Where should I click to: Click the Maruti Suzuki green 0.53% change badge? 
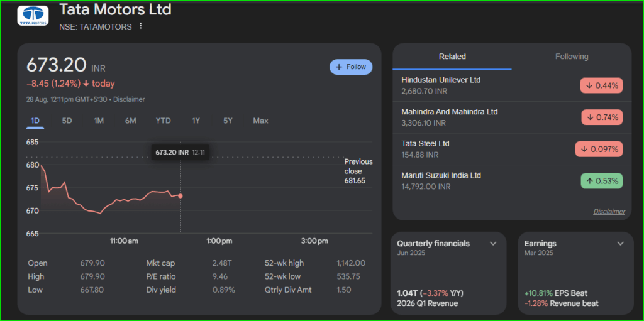click(601, 181)
